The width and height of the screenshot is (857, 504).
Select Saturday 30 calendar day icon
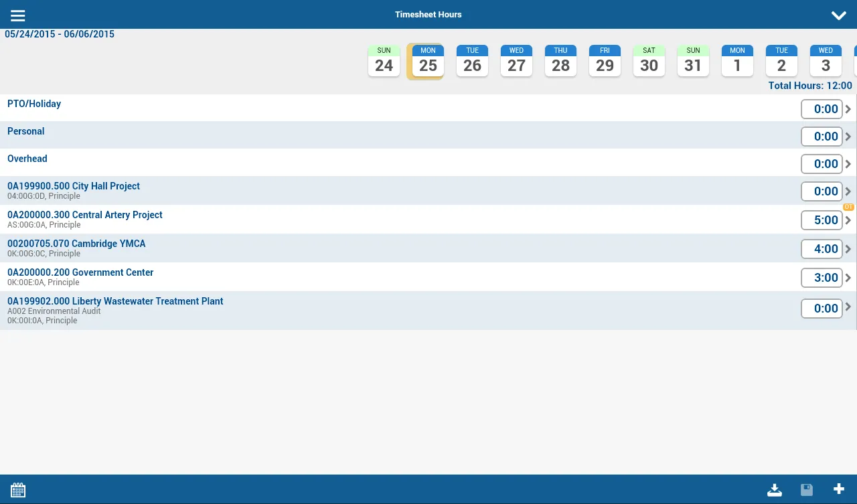[x=649, y=61]
